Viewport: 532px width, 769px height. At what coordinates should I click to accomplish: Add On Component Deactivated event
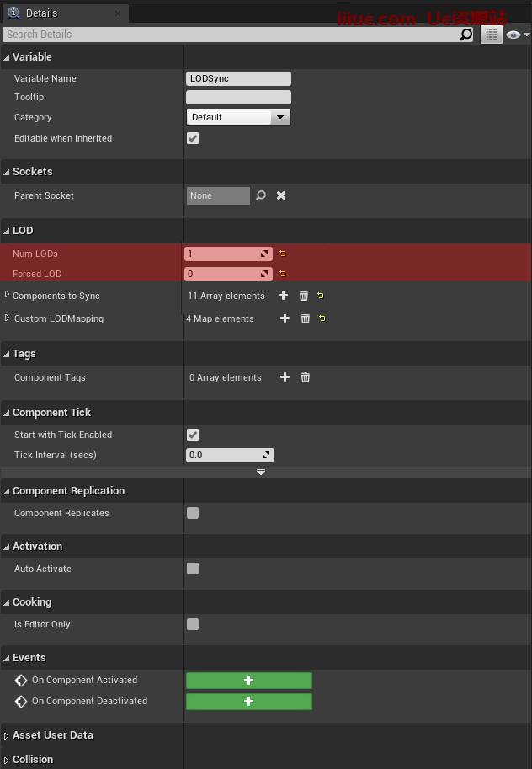tap(248, 702)
